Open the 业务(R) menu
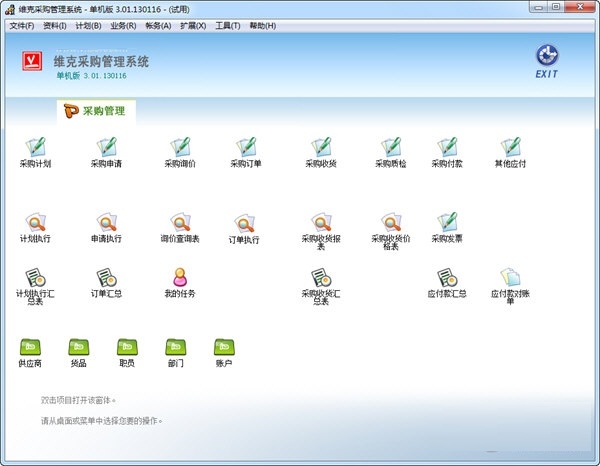This screenshot has width=600, height=466. (123, 26)
